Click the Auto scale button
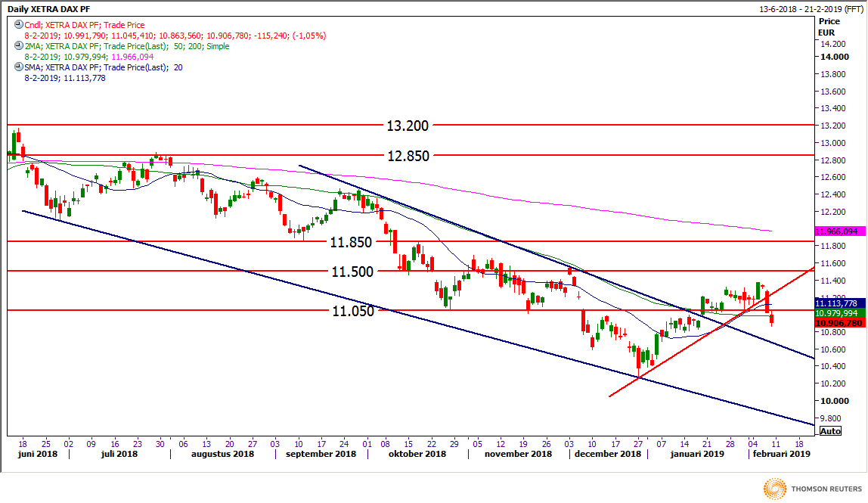Viewport: 868px width, 503px height. click(829, 431)
